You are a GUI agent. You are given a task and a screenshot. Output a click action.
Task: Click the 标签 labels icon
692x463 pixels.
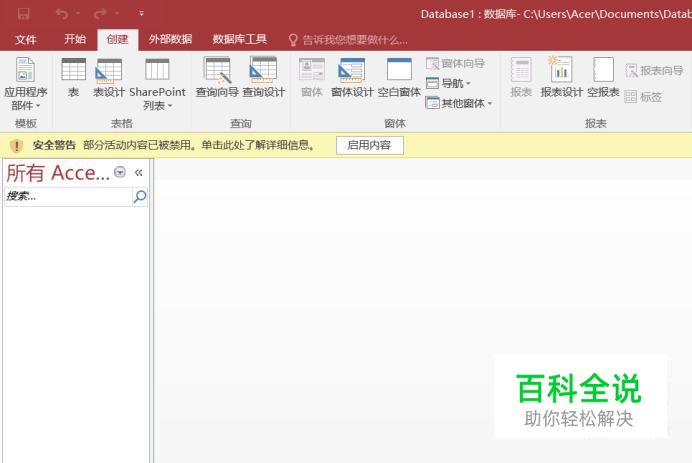coord(643,97)
